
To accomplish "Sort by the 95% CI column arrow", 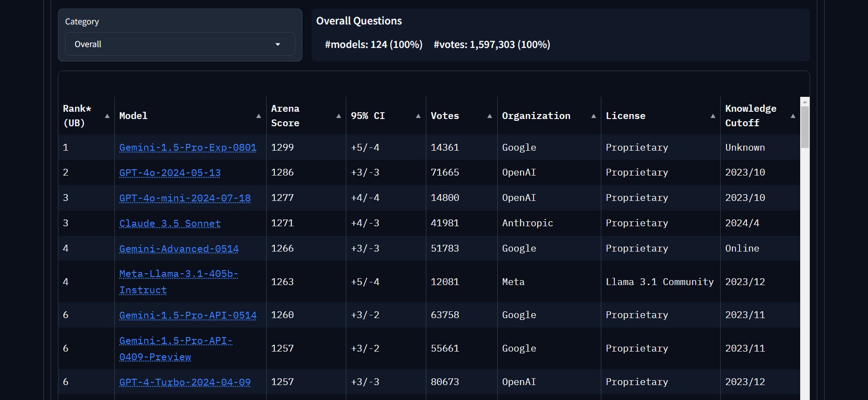I will click(418, 116).
